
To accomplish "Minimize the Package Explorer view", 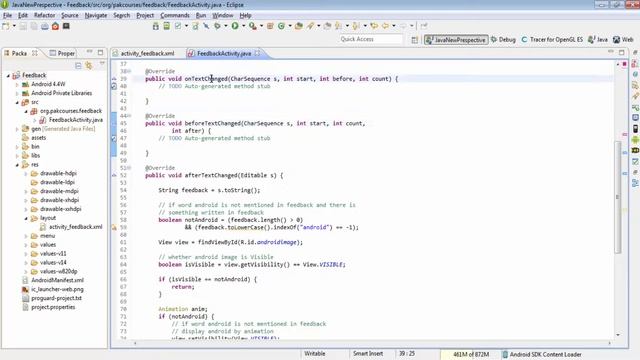I will point(90,52).
